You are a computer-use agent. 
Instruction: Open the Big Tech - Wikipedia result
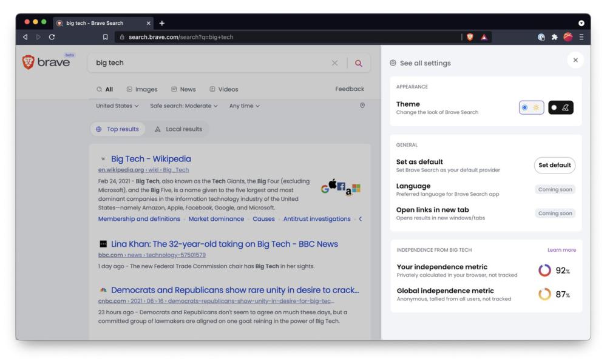[151, 159]
